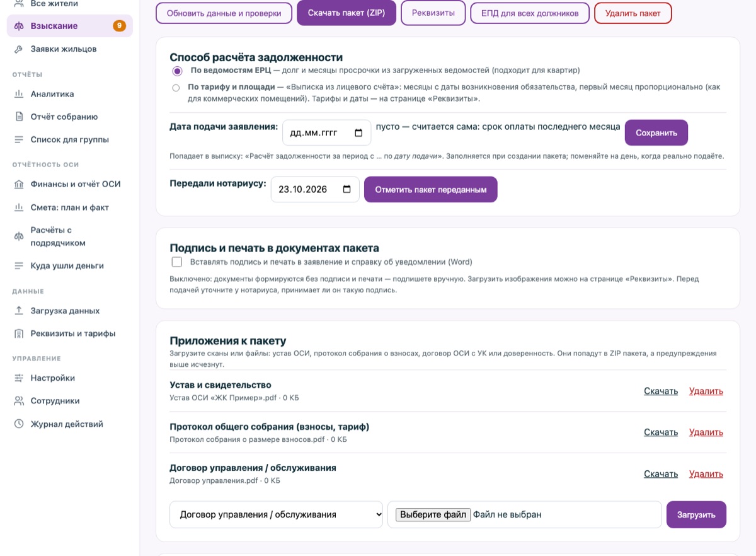Open calendar picker in Дата подачи заявления field
The image size is (756, 556).
click(x=358, y=133)
